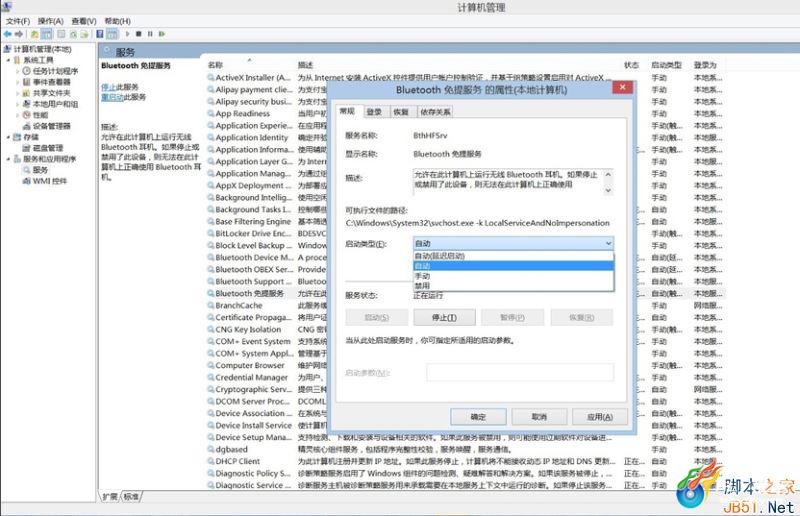This screenshot has width=800, height=516.
Task: Click the Restart service green icon in toolbar
Action: [162, 34]
